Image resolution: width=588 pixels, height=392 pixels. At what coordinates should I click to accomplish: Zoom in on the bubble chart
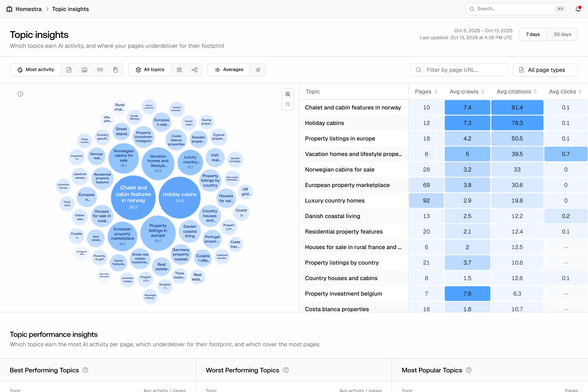point(288,94)
